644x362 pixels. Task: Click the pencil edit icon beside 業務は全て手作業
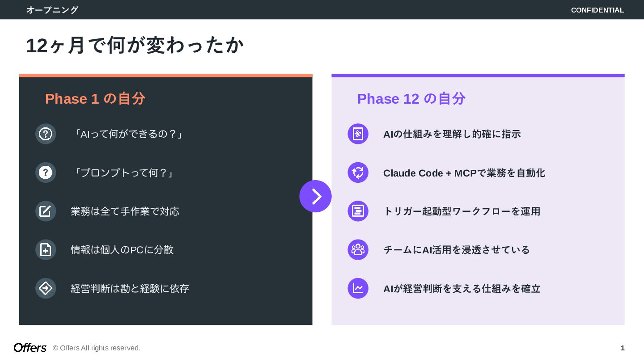(x=46, y=211)
